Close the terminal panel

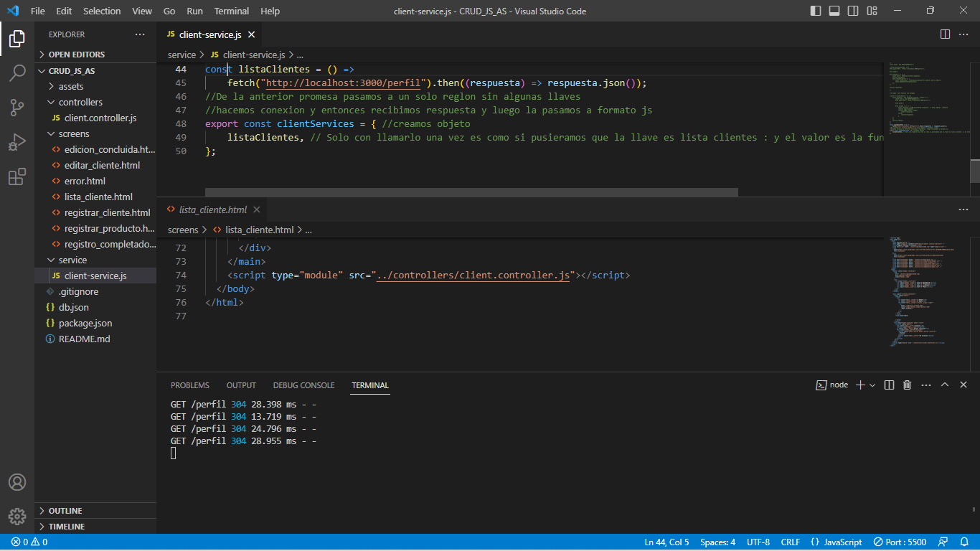click(x=963, y=385)
